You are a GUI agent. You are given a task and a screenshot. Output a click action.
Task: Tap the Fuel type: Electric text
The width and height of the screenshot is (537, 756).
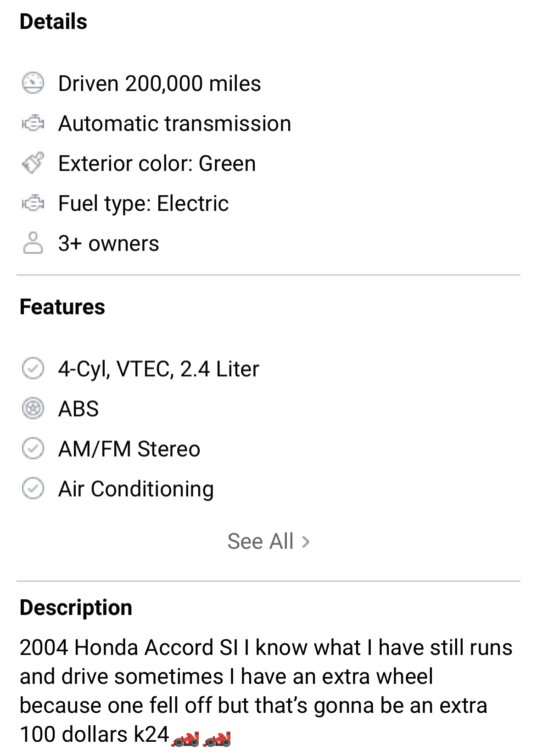click(x=144, y=203)
